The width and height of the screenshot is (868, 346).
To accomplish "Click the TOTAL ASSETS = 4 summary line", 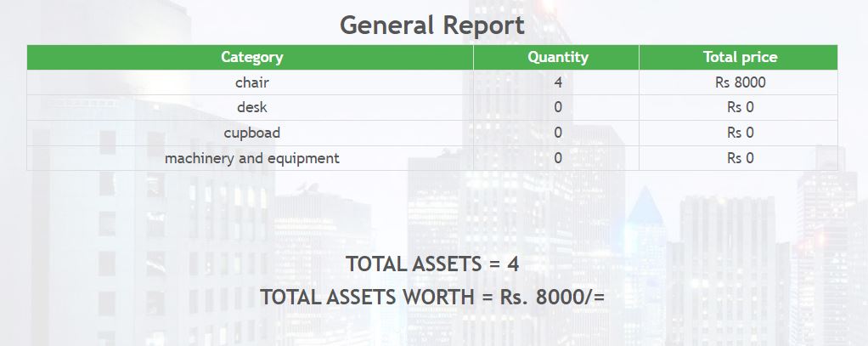I will pos(431,264).
